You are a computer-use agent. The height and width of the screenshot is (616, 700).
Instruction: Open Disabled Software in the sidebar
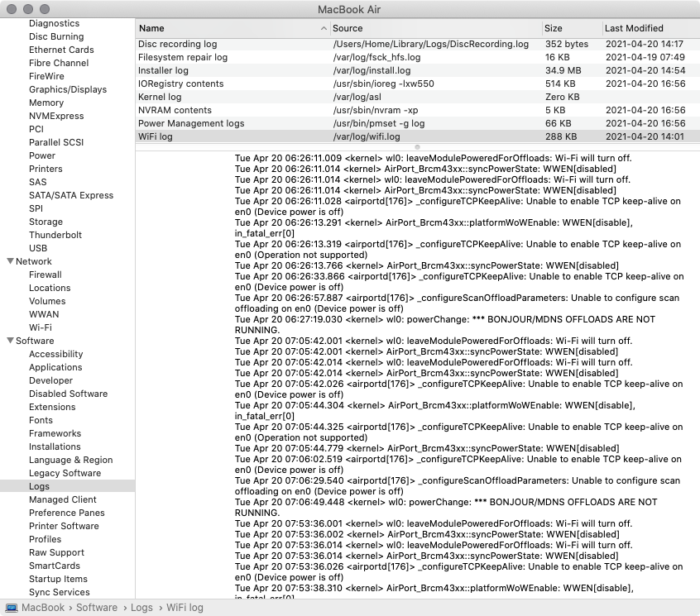click(x=69, y=394)
